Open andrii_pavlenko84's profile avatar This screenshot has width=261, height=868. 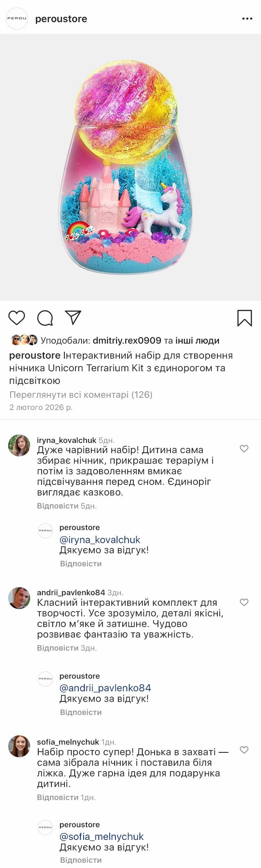pyautogui.click(x=19, y=598)
